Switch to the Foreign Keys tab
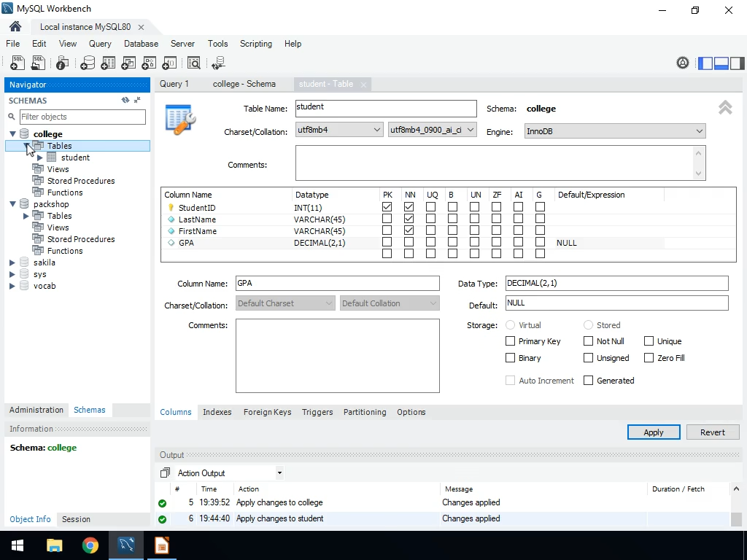Screen dimensions: 747x560 pyautogui.click(x=267, y=412)
